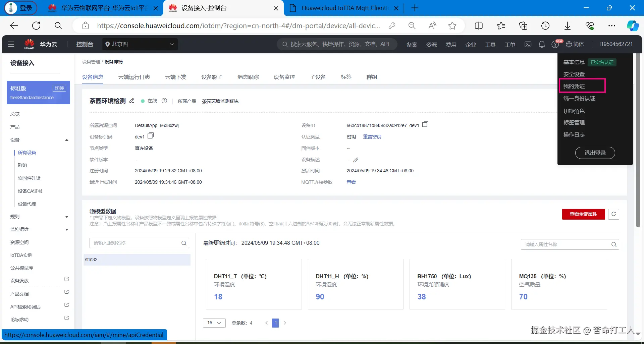Open the CLI terminal icon in the top bar
The image size is (644, 344).
click(528, 44)
